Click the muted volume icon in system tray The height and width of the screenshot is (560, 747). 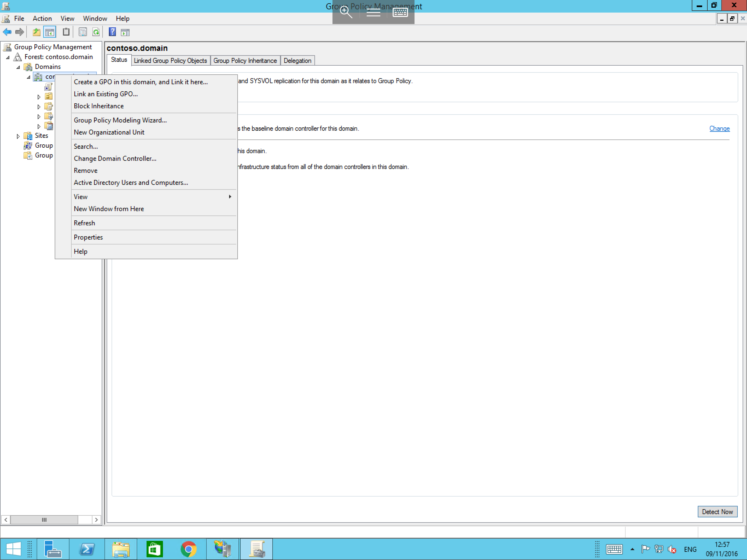[672, 550]
